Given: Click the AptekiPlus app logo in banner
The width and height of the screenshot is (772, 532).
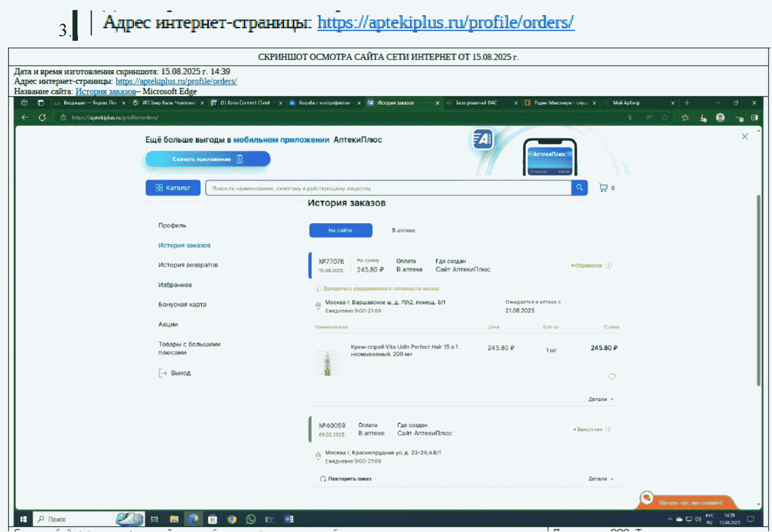Looking at the screenshot, I should pyautogui.click(x=483, y=139).
